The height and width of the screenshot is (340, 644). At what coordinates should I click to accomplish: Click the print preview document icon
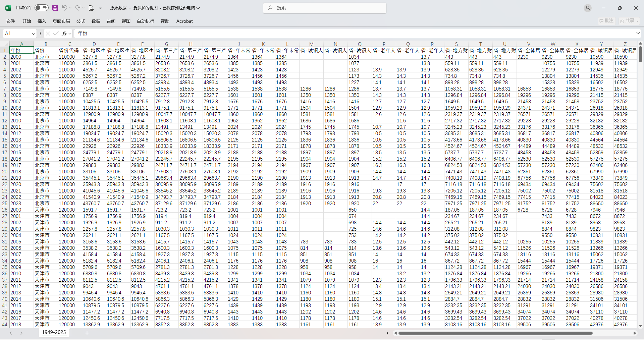(91, 8)
